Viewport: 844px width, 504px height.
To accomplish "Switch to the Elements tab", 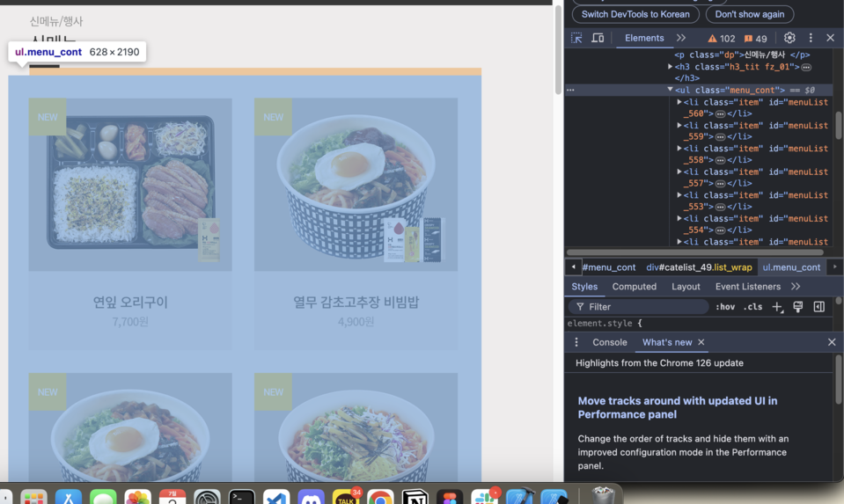I will pos(643,38).
